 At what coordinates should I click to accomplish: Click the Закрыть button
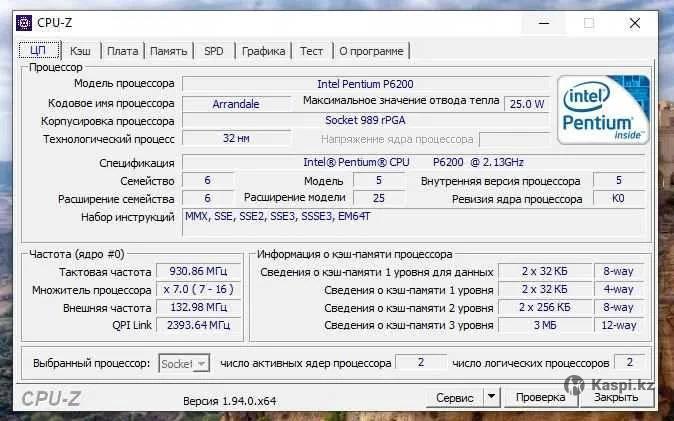pos(615,397)
